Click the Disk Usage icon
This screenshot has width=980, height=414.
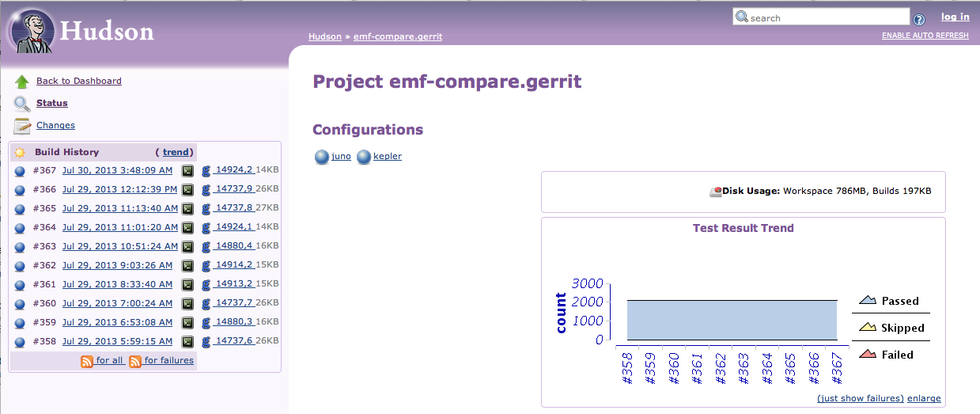[716, 191]
